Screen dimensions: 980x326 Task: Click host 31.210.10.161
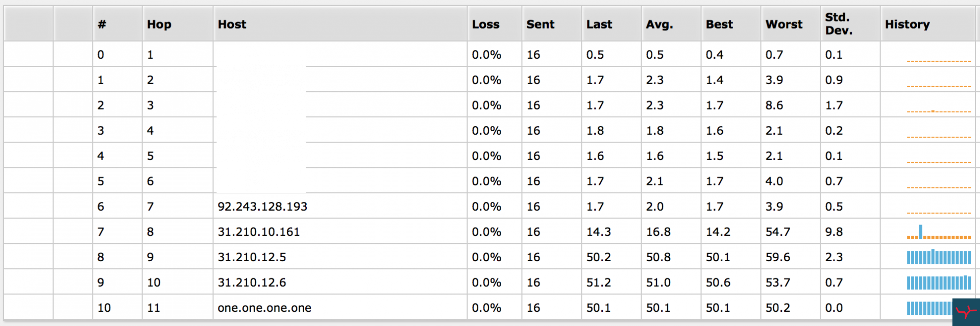tap(259, 232)
